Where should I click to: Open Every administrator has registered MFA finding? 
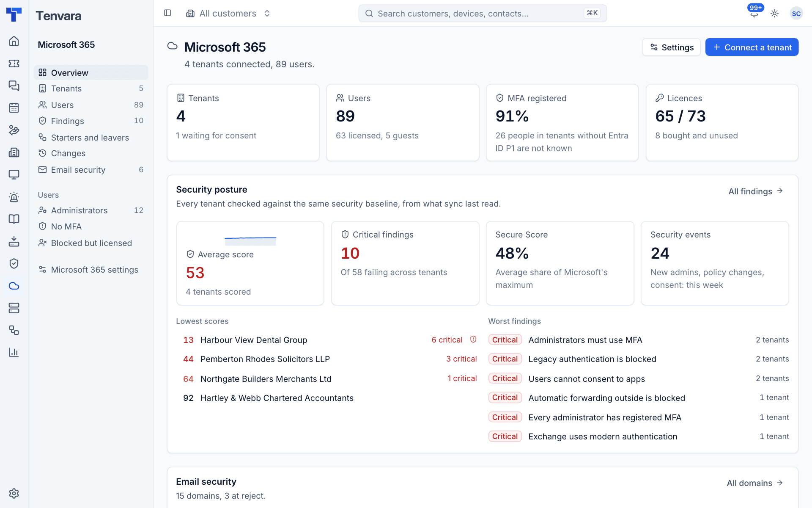[639, 417]
